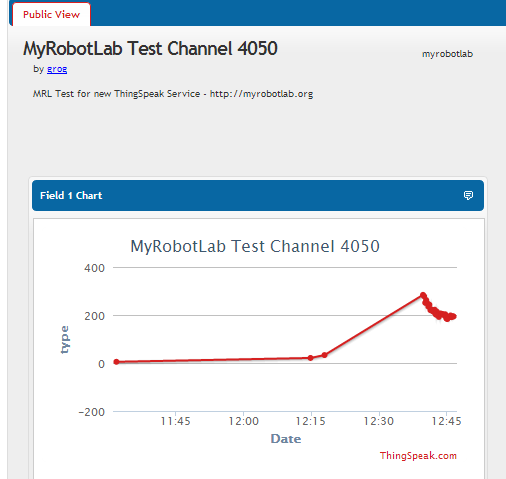The width and height of the screenshot is (506, 479).
Task: Click the data point at 12:15
Action: click(x=310, y=358)
